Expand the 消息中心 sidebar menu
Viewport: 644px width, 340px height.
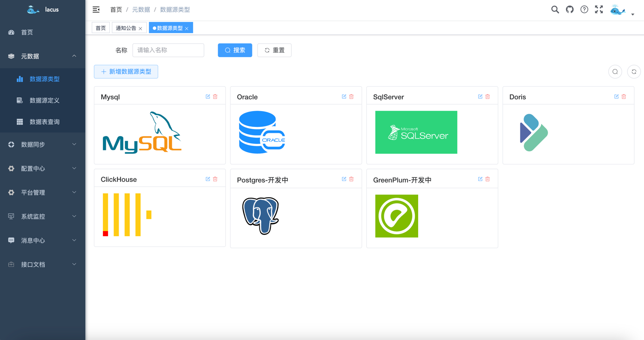click(42, 241)
